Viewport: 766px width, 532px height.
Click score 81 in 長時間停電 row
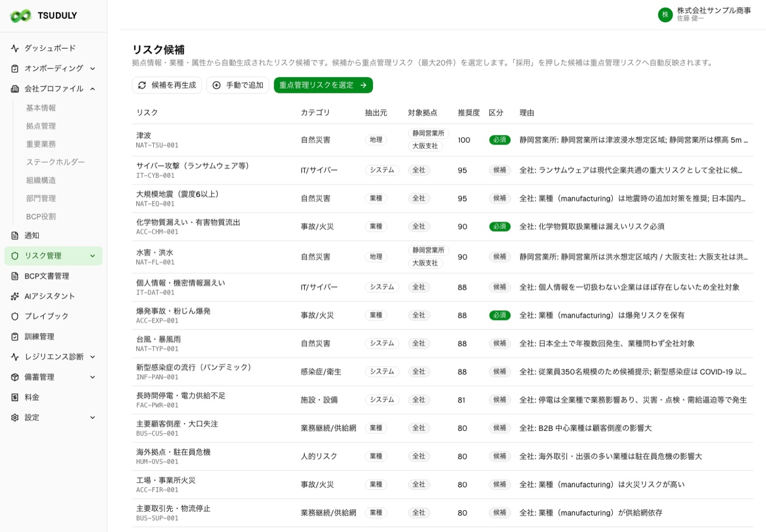coord(462,400)
